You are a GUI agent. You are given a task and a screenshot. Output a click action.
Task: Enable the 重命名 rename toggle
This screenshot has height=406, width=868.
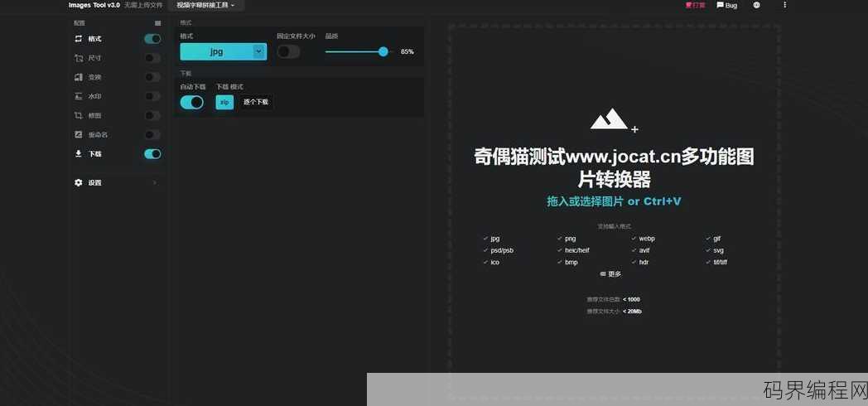(152, 134)
